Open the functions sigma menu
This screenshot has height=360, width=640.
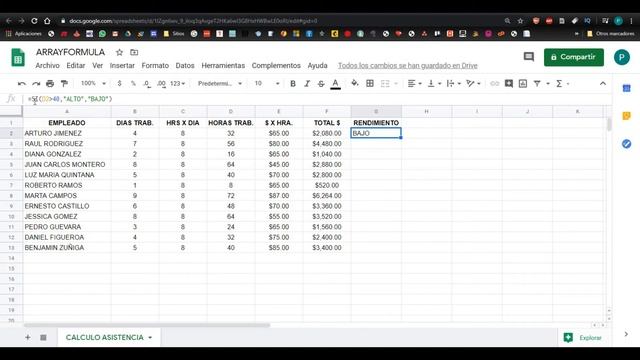(x=562, y=84)
